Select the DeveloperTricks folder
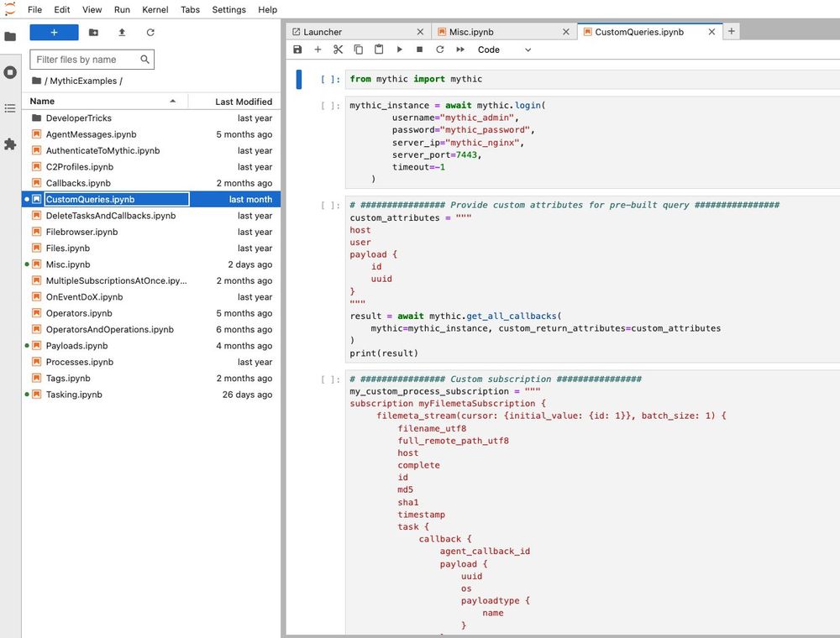This screenshot has width=840, height=638. pos(151,118)
